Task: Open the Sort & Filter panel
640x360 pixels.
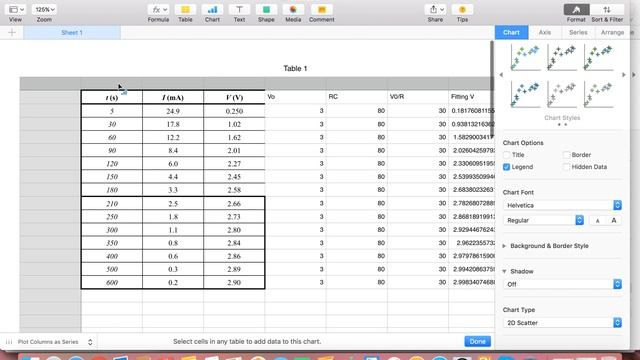Action: coord(607,9)
